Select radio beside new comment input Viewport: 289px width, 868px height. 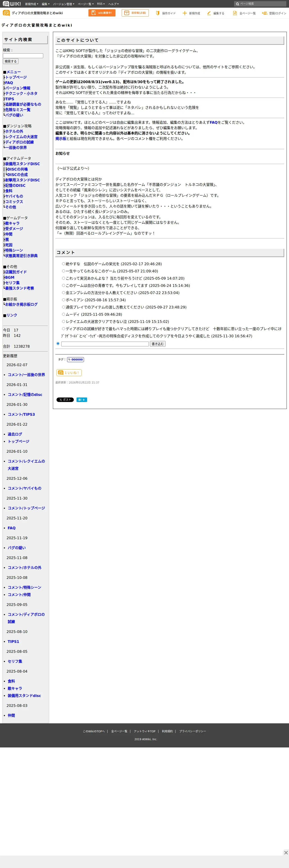pyautogui.click(x=58, y=344)
